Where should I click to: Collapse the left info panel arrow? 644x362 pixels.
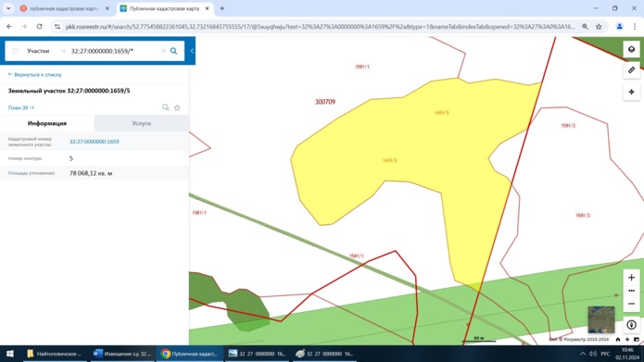pyautogui.click(x=192, y=51)
